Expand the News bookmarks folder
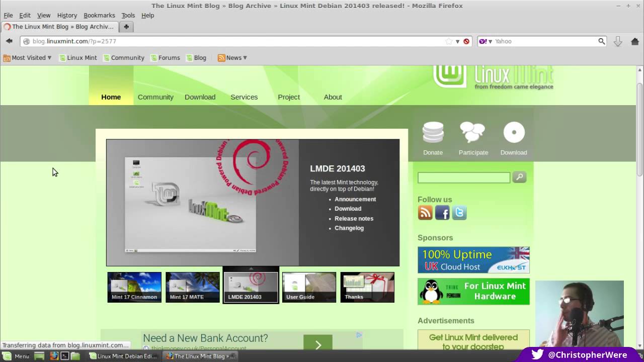This screenshot has height=362, width=644. 232,58
